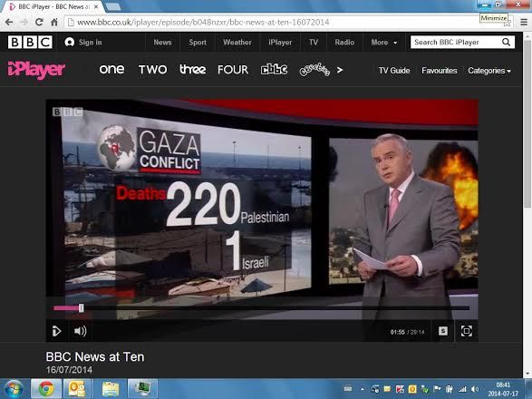Click the search magnifier icon

[x=506, y=42]
